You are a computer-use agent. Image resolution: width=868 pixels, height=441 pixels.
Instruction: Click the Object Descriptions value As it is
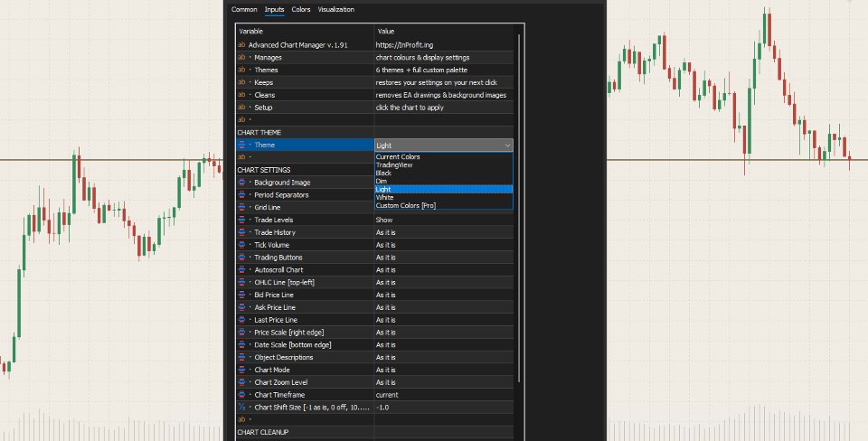point(443,358)
